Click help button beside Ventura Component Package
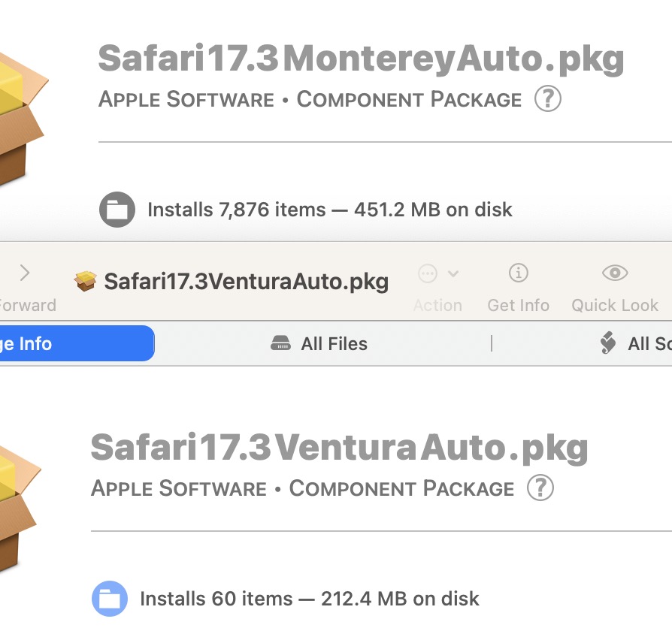 pyautogui.click(x=540, y=488)
